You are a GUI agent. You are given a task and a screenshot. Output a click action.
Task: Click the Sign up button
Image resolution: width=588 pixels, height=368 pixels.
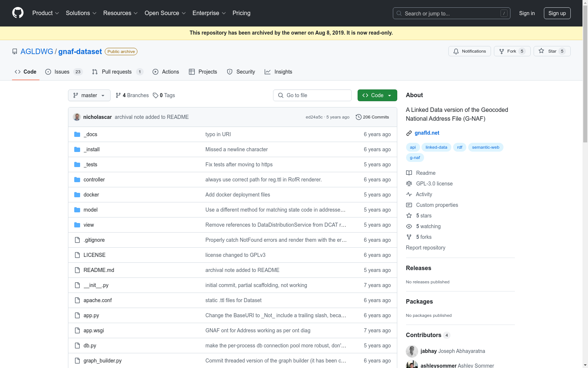(x=557, y=13)
